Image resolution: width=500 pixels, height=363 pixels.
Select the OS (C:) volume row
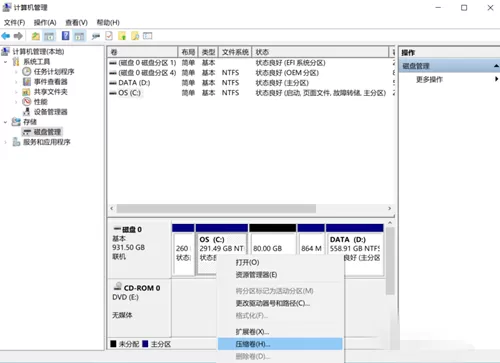point(251,93)
